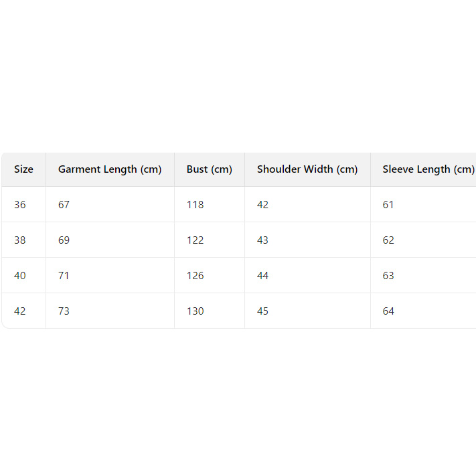Click the Shoulder Width (cm) header
The image size is (476, 476).
307,169
